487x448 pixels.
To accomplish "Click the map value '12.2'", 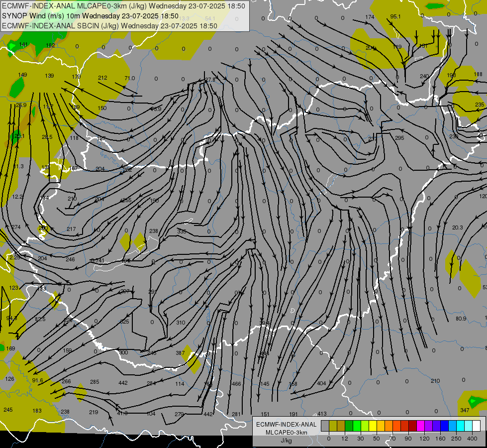I will click(17, 197).
